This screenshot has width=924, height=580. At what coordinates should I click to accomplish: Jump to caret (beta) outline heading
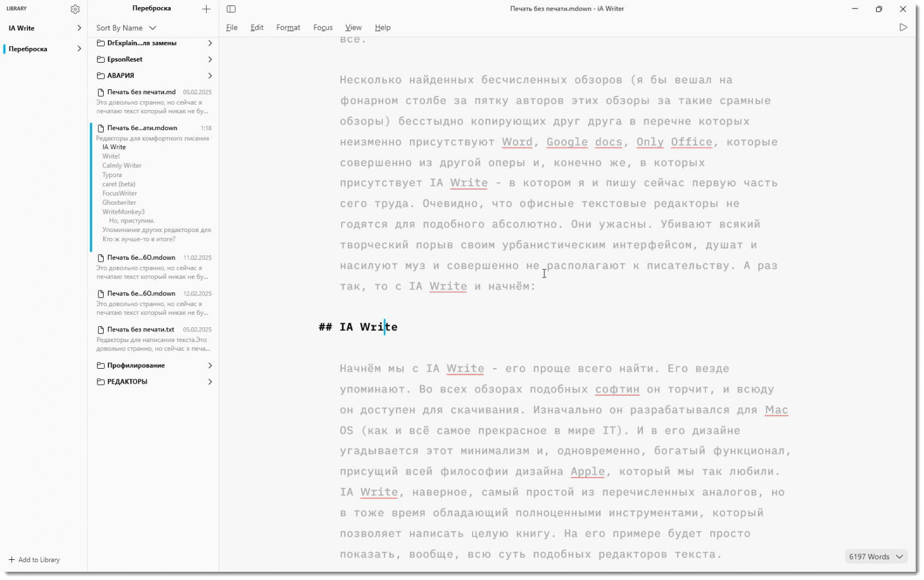[x=118, y=184]
